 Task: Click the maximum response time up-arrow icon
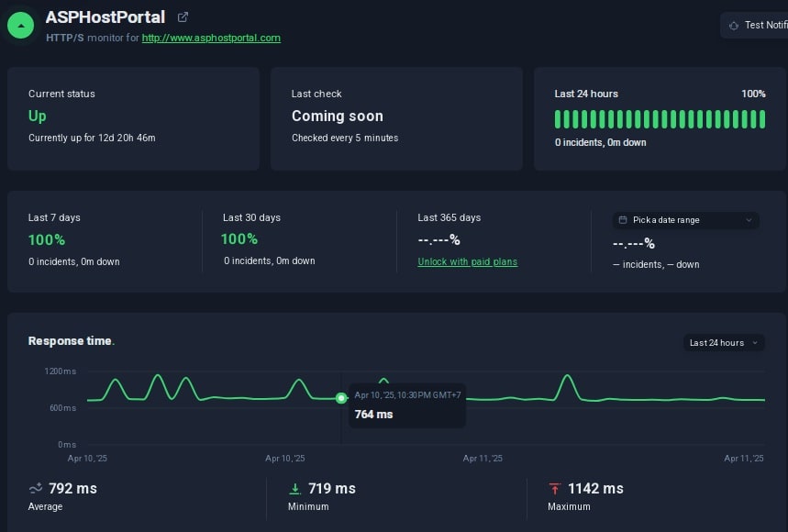click(x=555, y=488)
